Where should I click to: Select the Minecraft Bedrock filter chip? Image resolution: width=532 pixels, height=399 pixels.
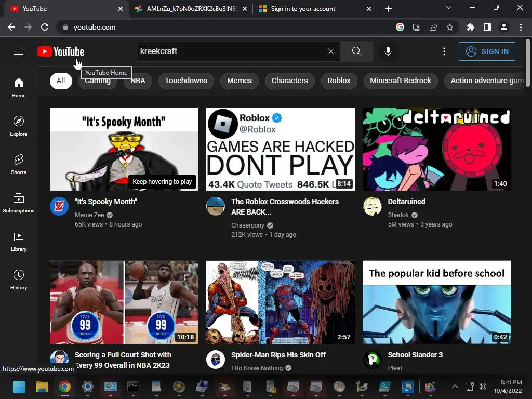401,81
